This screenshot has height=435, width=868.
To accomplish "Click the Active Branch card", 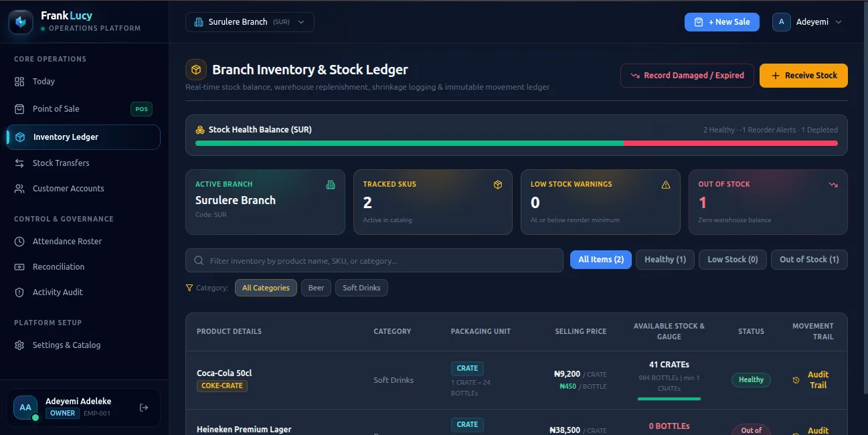I will pos(266,202).
